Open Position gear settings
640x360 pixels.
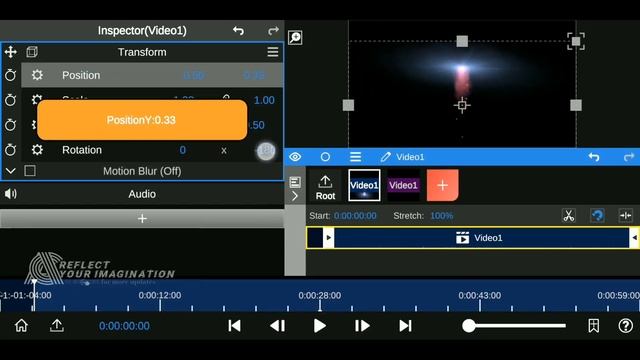37,75
